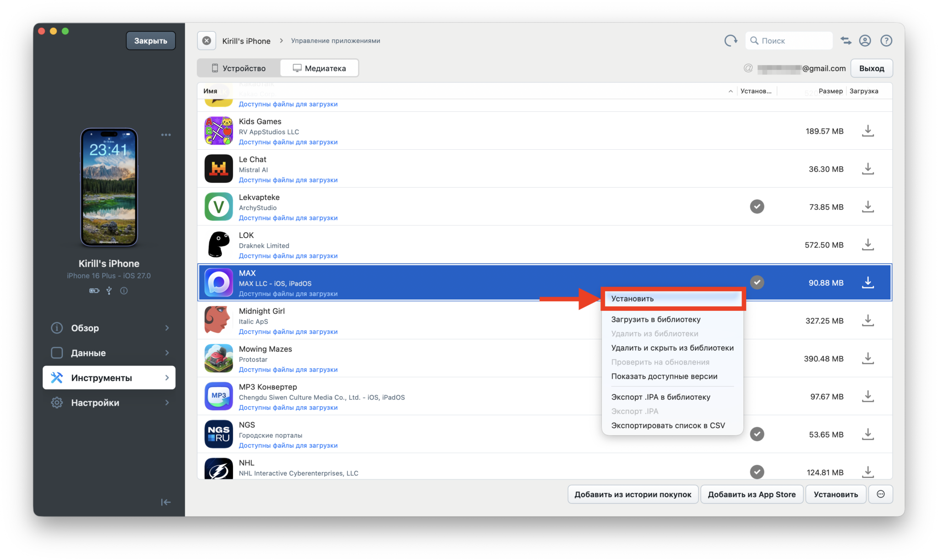The height and width of the screenshot is (560, 938).
Task: Download the Lekvapteke app
Action: coord(867,207)
